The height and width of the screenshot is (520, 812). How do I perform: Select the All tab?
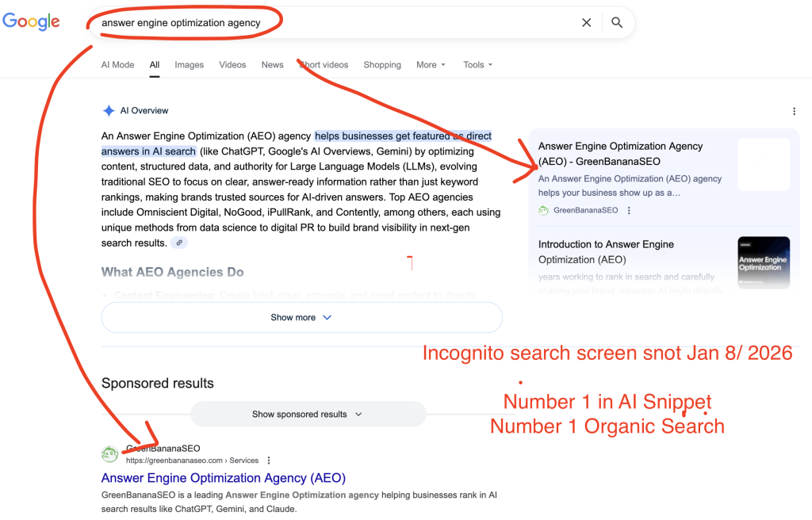(155, 65)
